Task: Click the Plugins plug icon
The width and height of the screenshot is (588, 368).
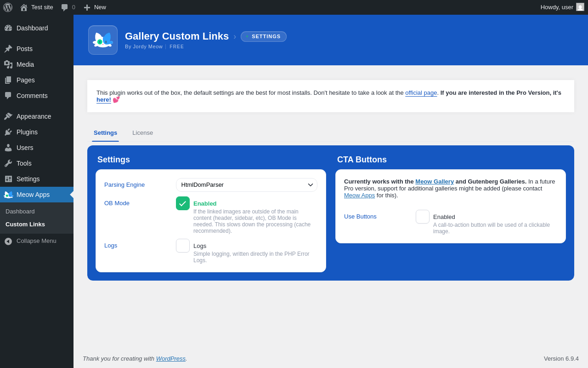Action: coord(8,132)
